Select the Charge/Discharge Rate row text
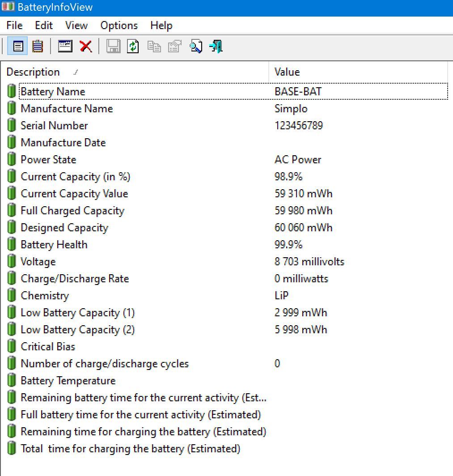The width and height of the screenshot is (453, 476). tap(75, 279)
